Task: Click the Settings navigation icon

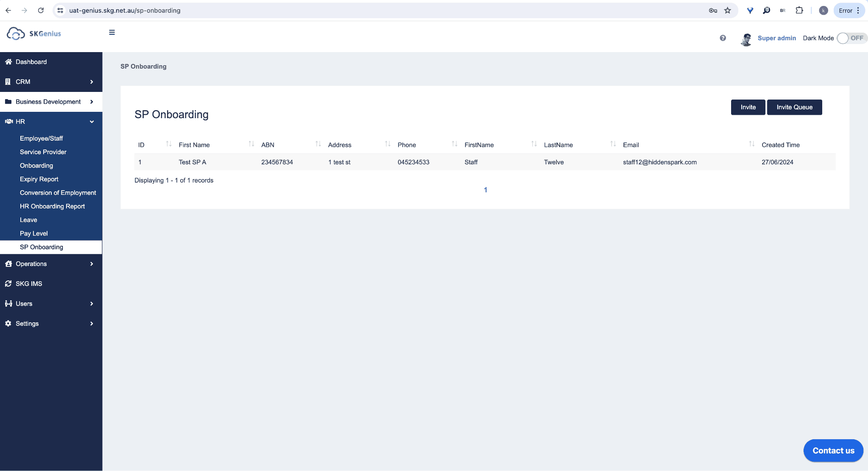Action: (x=8, y=324)
